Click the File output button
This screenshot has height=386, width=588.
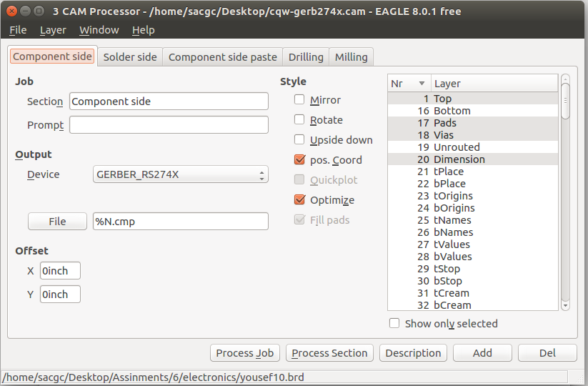(x=57, y=222)
